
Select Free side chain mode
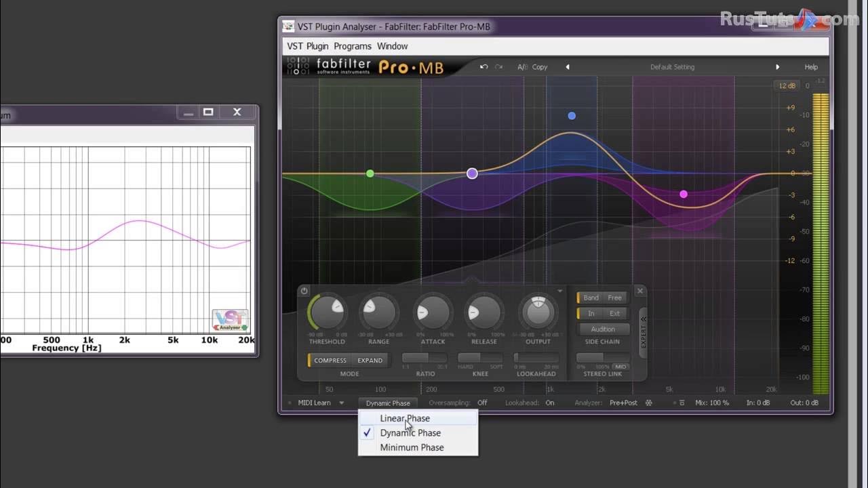point(615,298)
